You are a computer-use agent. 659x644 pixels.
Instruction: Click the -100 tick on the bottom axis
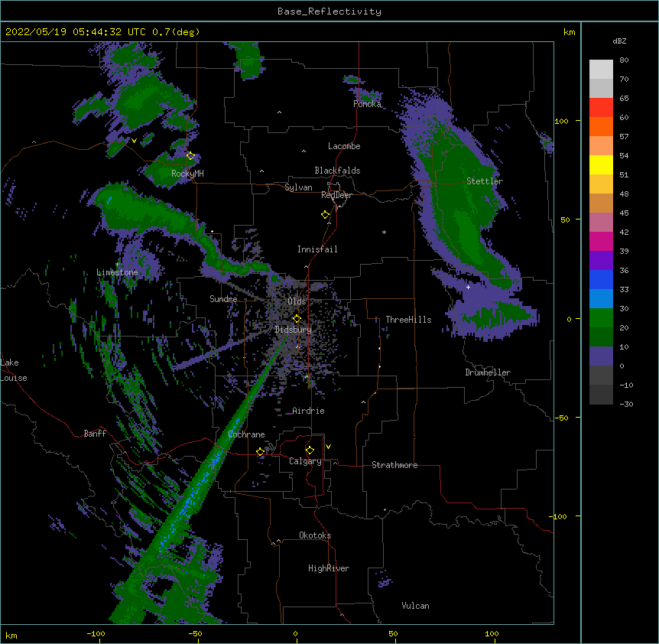click(x=96, y=634)
